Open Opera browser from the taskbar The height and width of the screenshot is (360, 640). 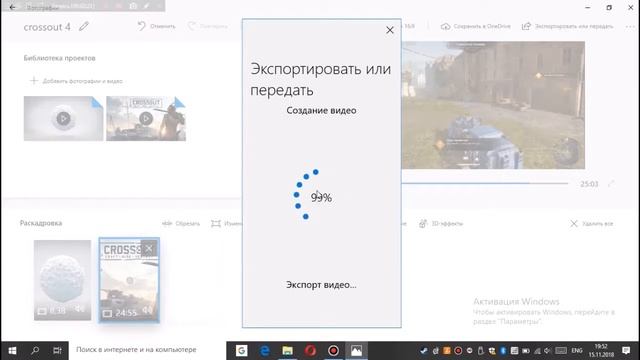pyautogui.click(x=310, y=351)
